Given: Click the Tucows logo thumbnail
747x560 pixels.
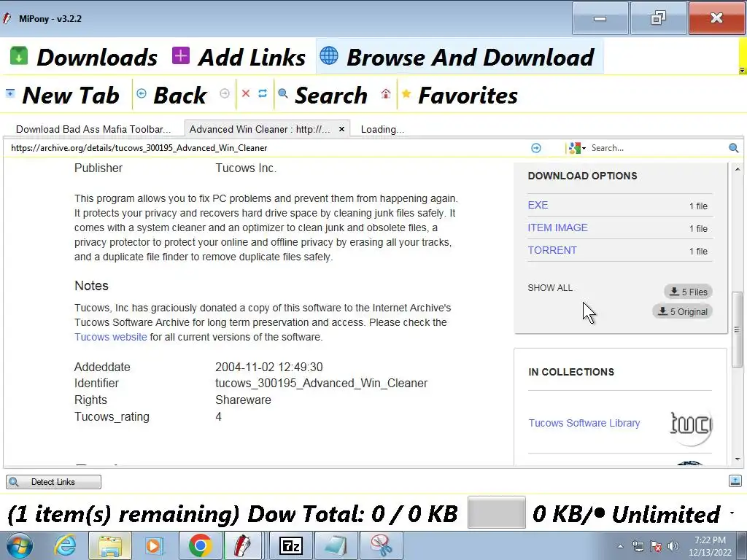Looking at the screenshot, I should (691, 423).
